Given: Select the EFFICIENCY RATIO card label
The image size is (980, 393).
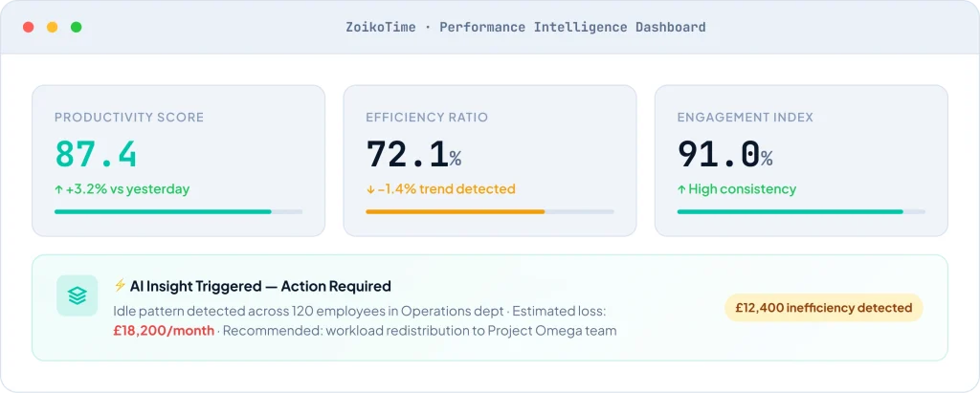Looking at the screenshot, I should [x=426, y=118].
